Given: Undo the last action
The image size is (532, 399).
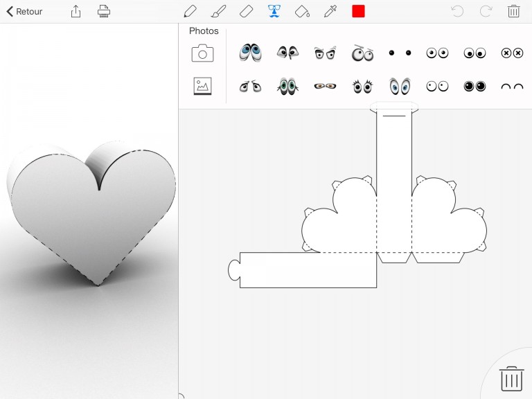Looking at the screenshot, I should coord(457,11).
